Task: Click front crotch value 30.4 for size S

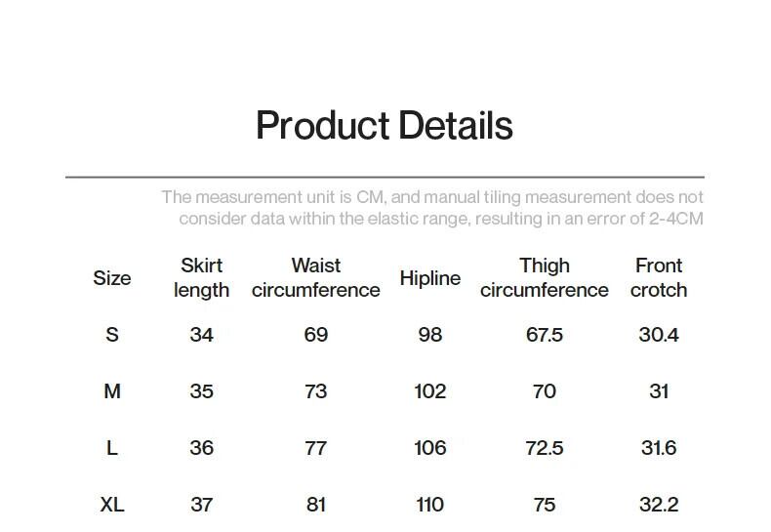Action: 659,335
